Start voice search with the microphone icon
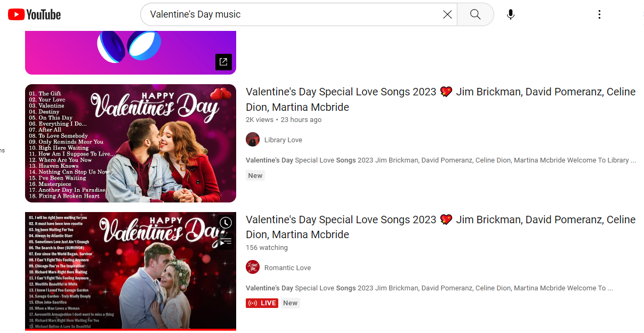644x333 pixels. (x=510, y=14)
